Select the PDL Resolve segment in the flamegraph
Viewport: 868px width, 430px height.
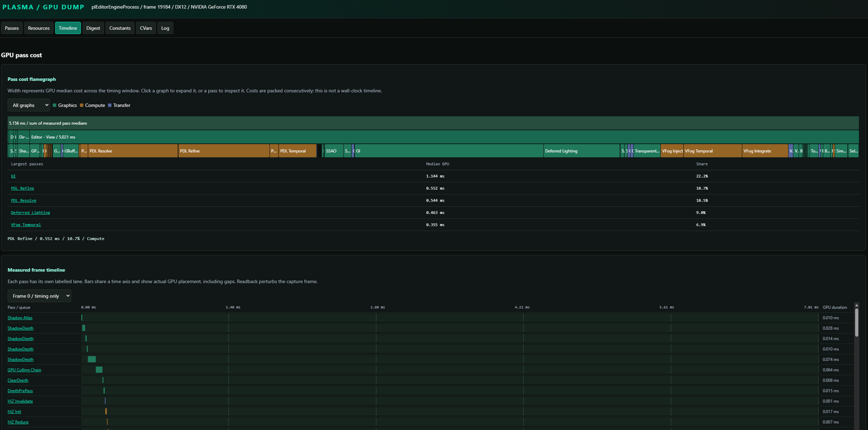[133, 151]
